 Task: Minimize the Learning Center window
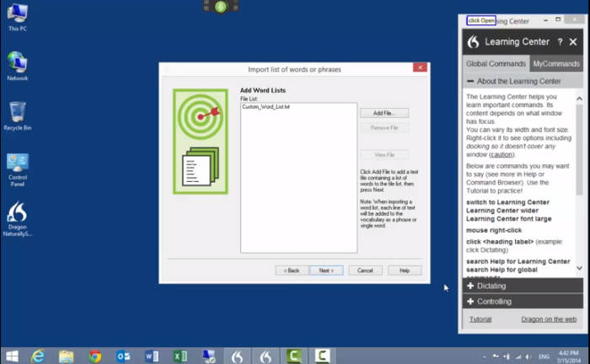[x=545, y=20]
